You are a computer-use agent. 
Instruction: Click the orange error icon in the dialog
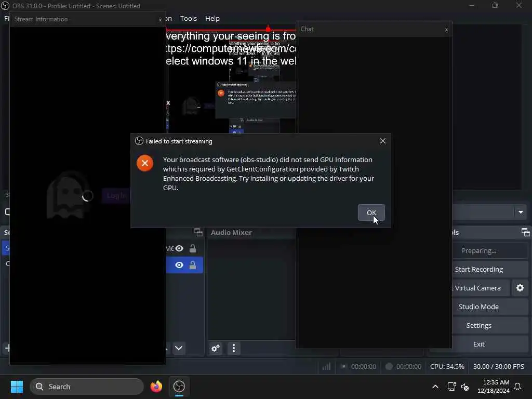pos(145,163)
